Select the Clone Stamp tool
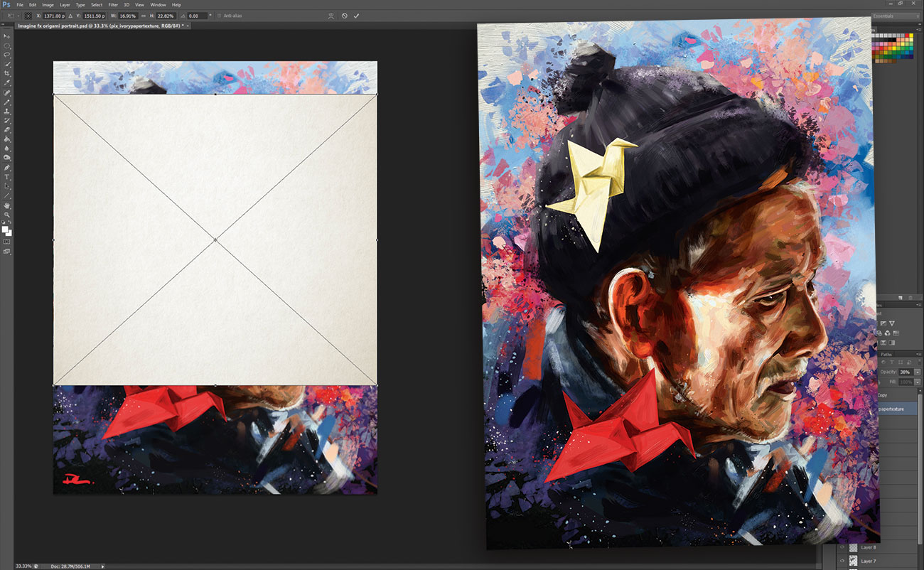 pyautogui.click(x=8, y=112)
